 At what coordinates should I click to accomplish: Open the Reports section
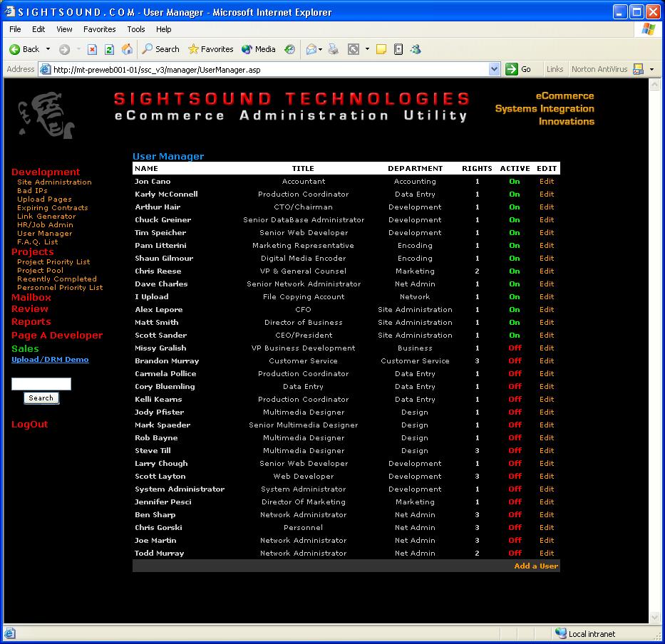click(x=31, y=322)
